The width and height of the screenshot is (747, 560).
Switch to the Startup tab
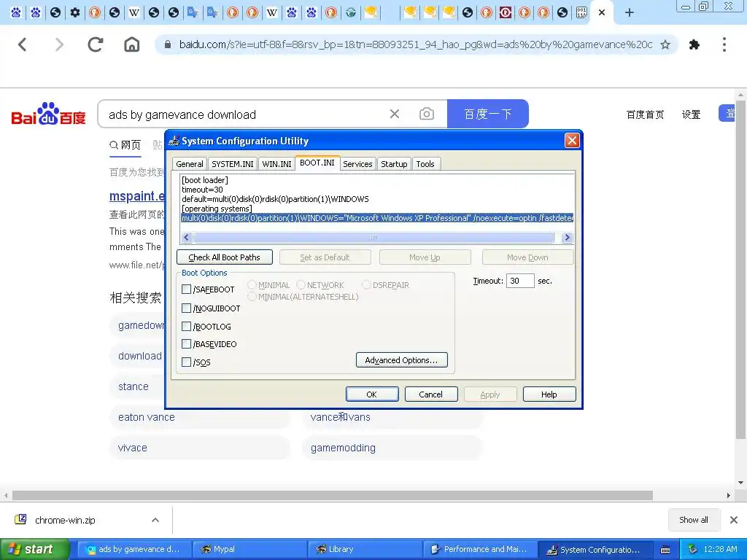point(394,164)
